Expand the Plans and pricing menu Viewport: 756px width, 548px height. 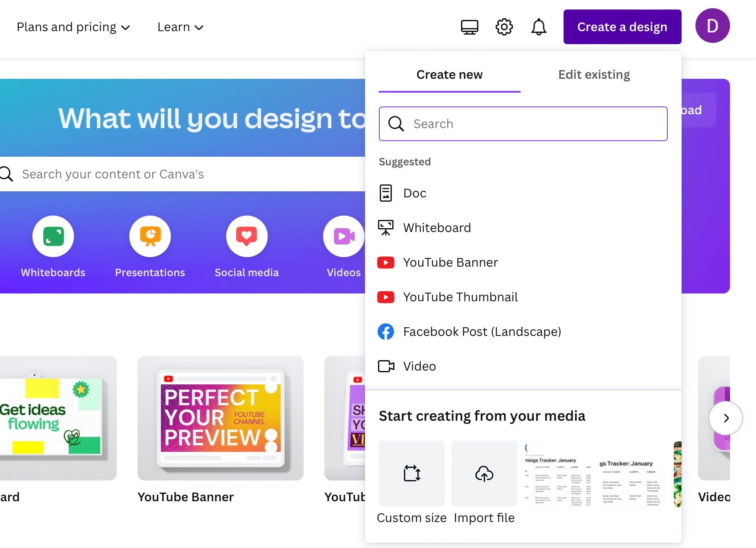pos(73,27)
